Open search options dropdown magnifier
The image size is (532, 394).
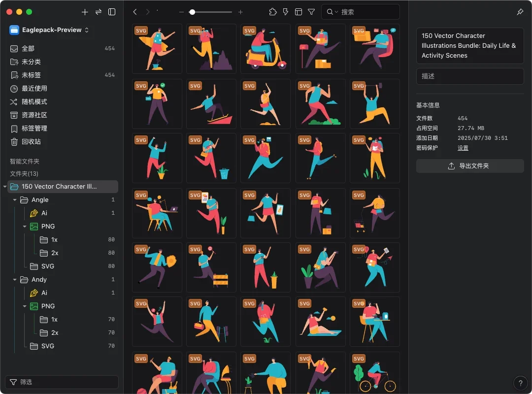332,12
